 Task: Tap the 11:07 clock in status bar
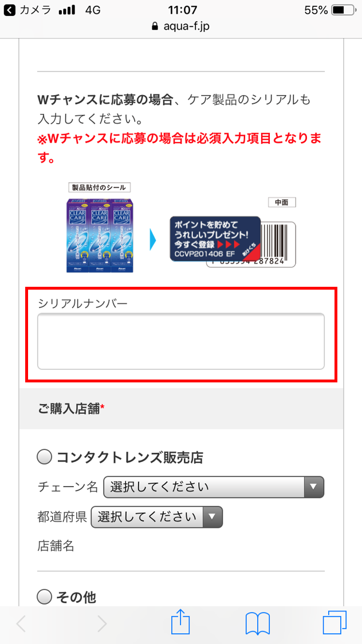pos(183,10)
